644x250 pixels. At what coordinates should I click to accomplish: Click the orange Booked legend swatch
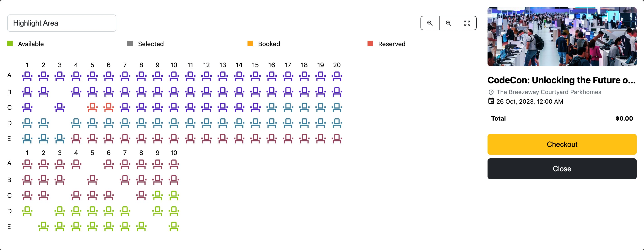click(x=250, y=44)
